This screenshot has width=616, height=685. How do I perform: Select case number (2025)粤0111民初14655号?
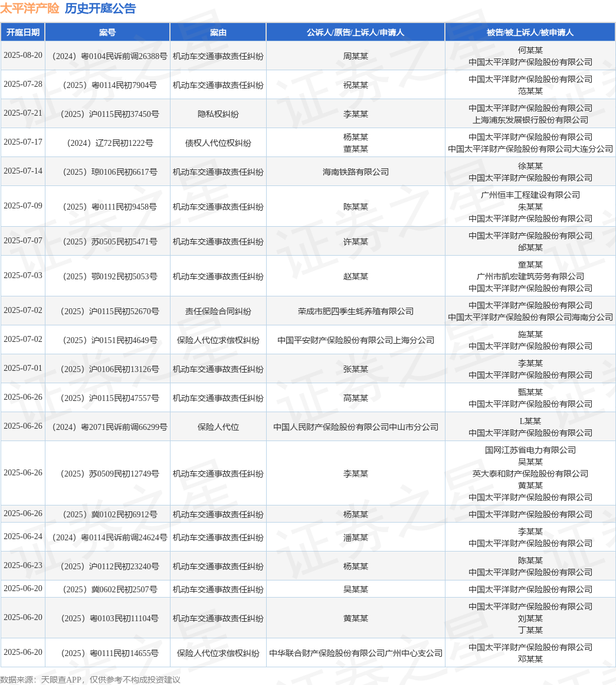coord(109,653)
